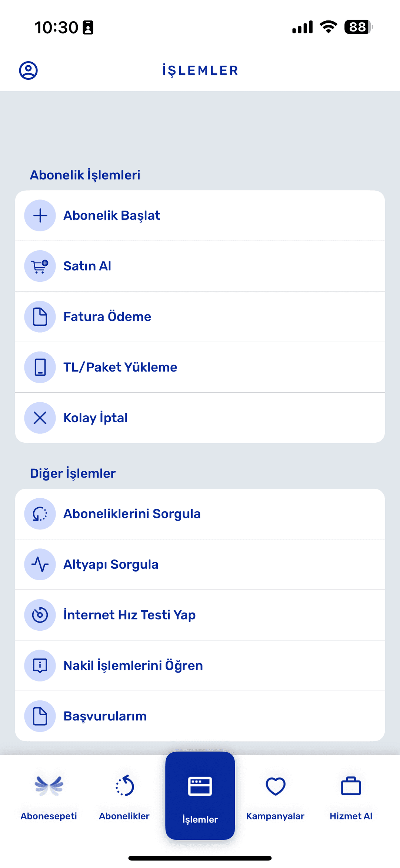Viewport: 400px width, 868px height.
Task: Tap the shopping cart icon for Satın Al
Action: pos(40,266)
